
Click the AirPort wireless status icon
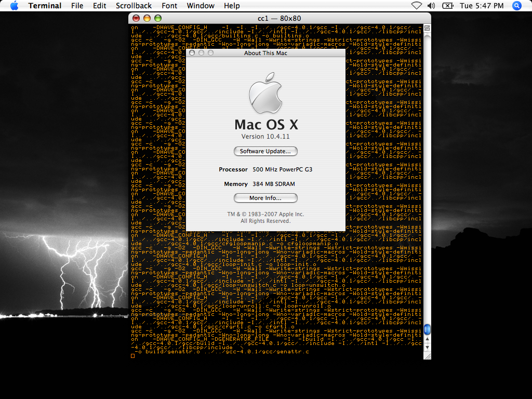click(x=416, y=6)
